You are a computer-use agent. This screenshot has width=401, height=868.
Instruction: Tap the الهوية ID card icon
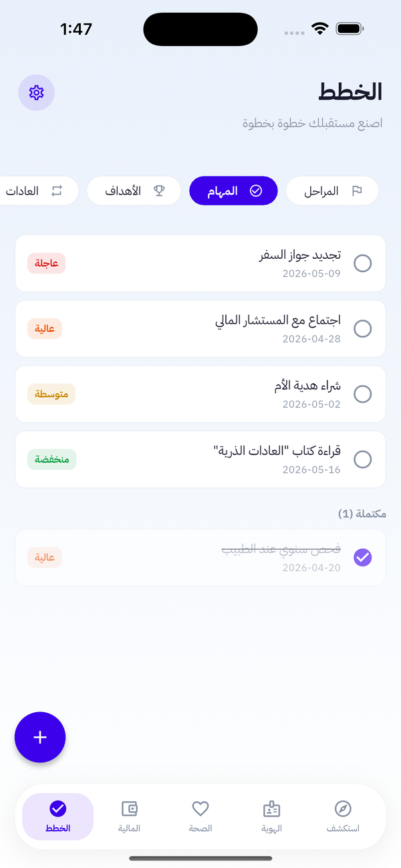pos(271,809)
